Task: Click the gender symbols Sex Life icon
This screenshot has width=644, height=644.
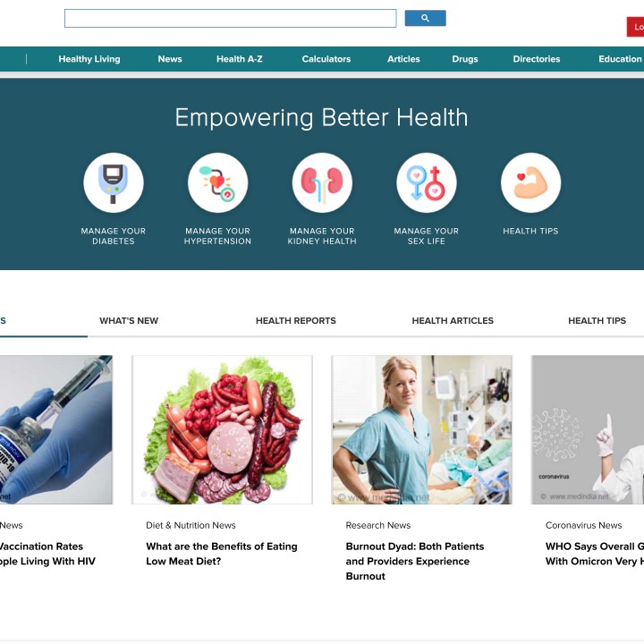Action: (x=427, y=182)
